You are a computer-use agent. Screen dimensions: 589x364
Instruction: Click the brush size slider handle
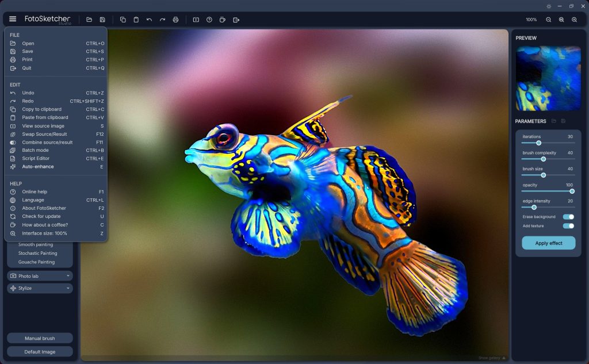pos(543,175)
